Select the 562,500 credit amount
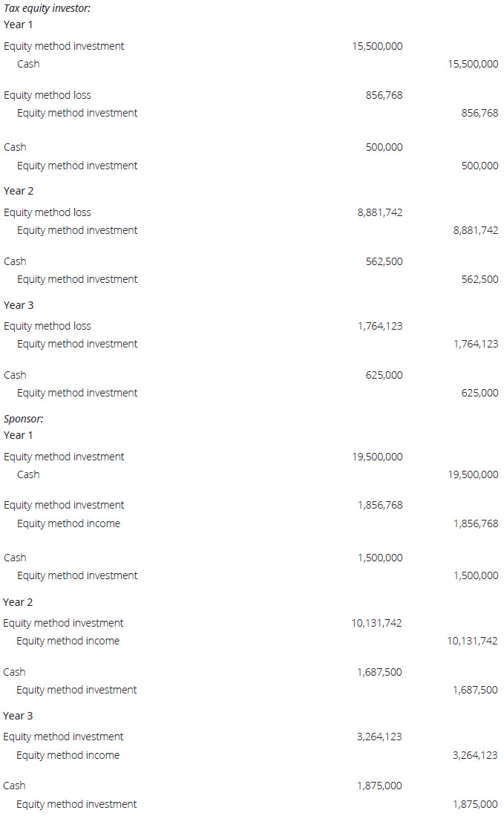Viewport: 504px width, 816px height. coord(480,279)
